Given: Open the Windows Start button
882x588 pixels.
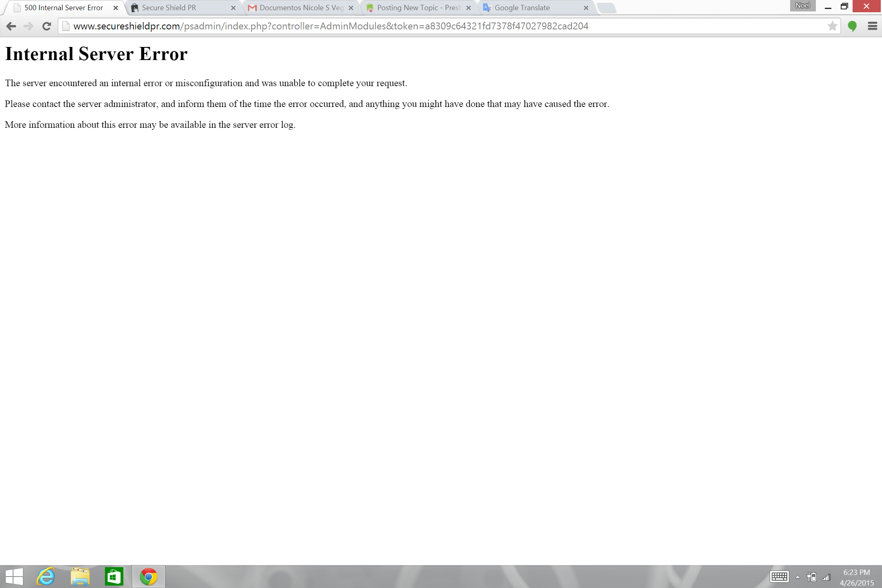Looking at the screenshot, I should click(14, 577).
